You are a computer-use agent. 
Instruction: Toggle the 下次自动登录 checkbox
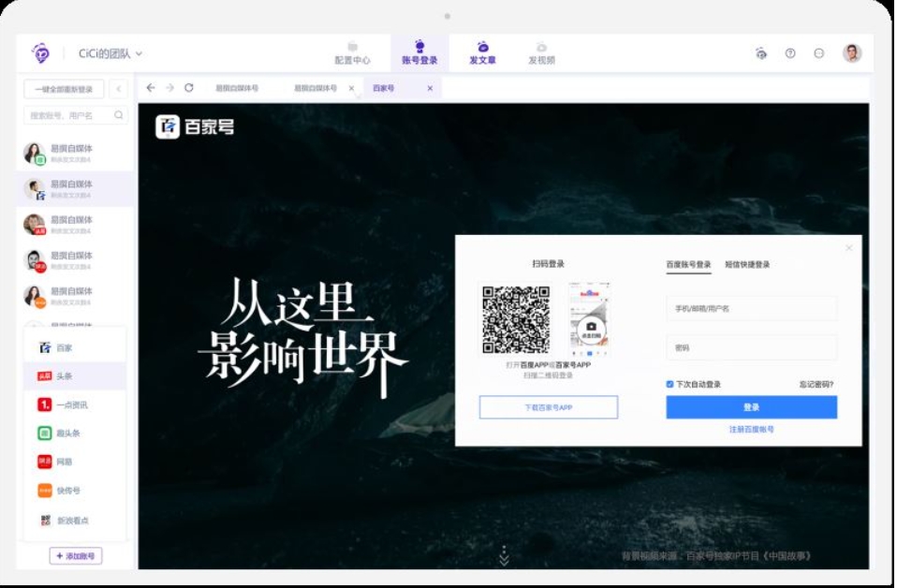point(669,384)
